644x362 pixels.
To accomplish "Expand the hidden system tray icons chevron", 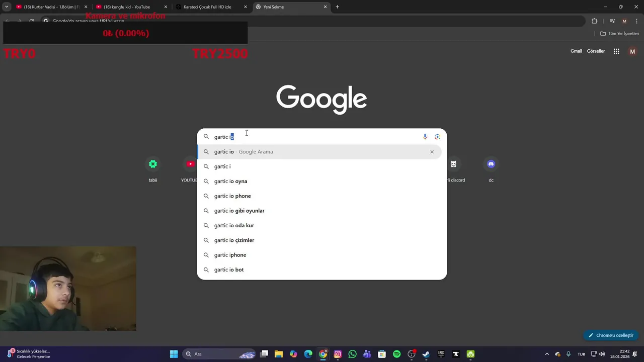I will (x=547, y=354).
